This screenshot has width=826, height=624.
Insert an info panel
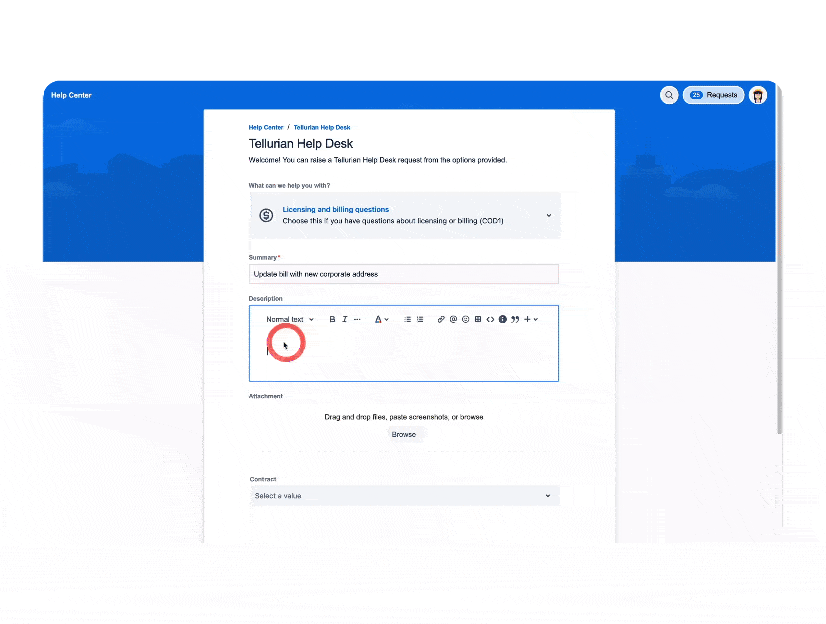(502, 319)
